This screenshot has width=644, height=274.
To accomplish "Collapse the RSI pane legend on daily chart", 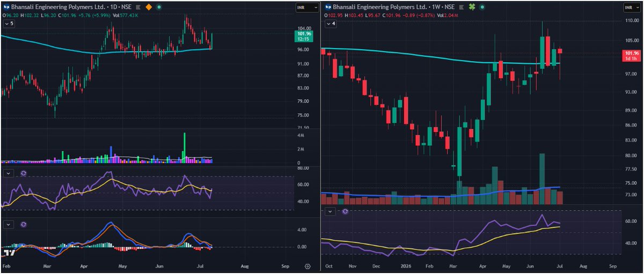I will click(9, 173).
